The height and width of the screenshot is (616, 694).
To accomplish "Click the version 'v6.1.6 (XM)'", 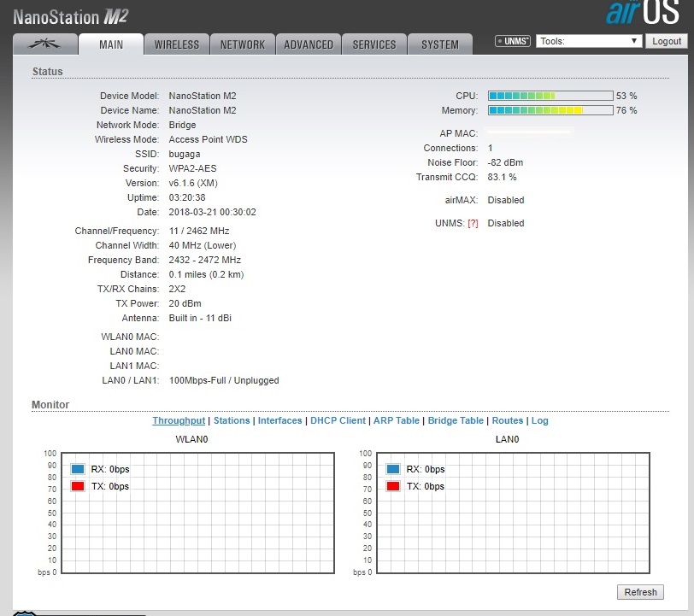I will 193,183.
